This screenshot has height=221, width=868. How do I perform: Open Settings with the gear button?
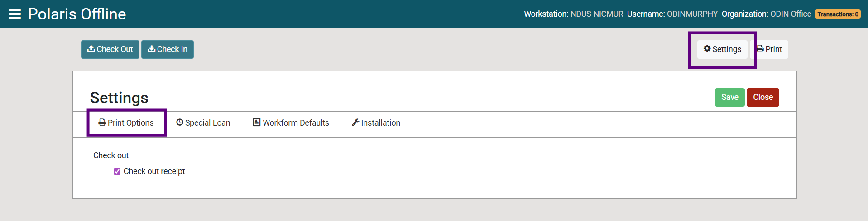(722, 49)
